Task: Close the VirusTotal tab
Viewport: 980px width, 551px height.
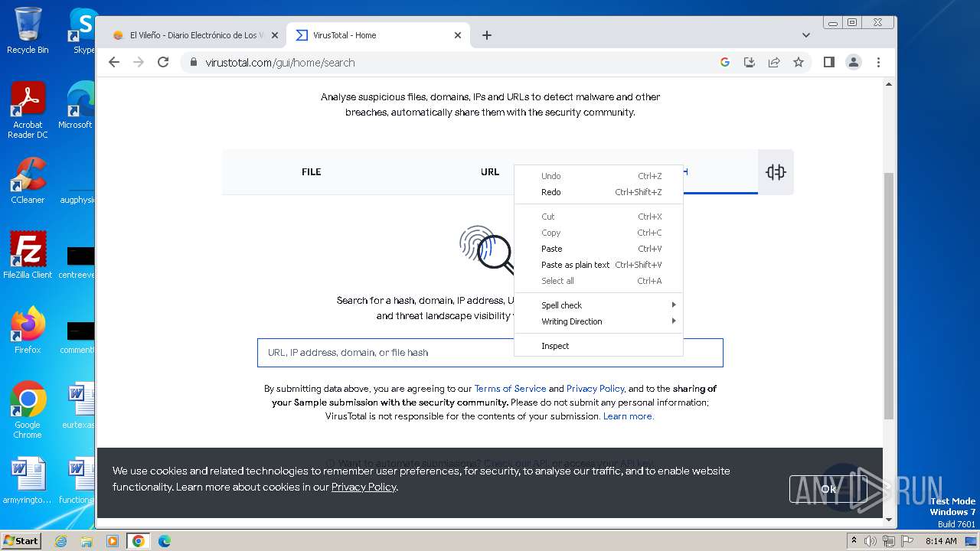Action: (458, 35)
